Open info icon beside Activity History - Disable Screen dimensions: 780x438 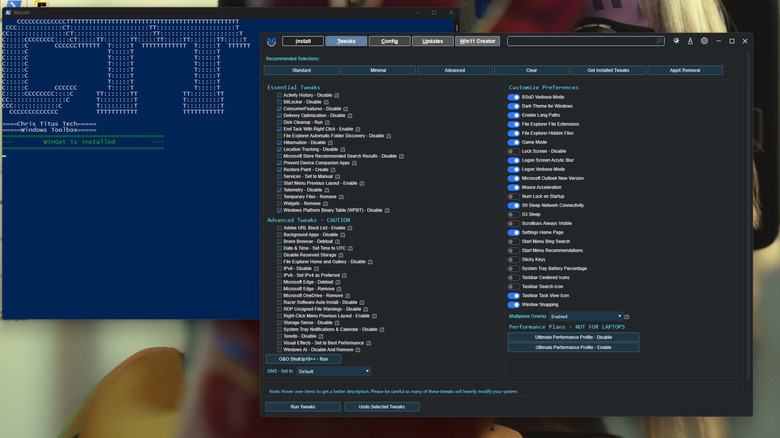[x=337, y=95]
